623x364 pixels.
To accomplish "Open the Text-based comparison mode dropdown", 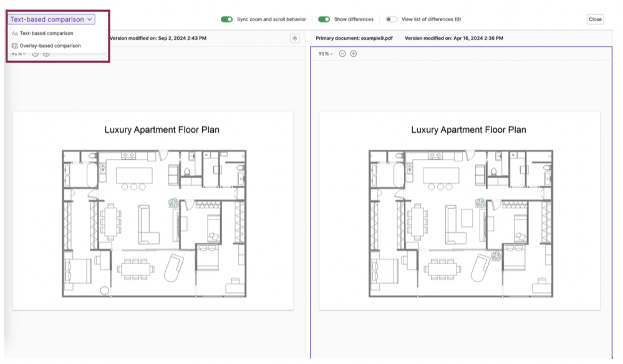I will coord(51,19).
